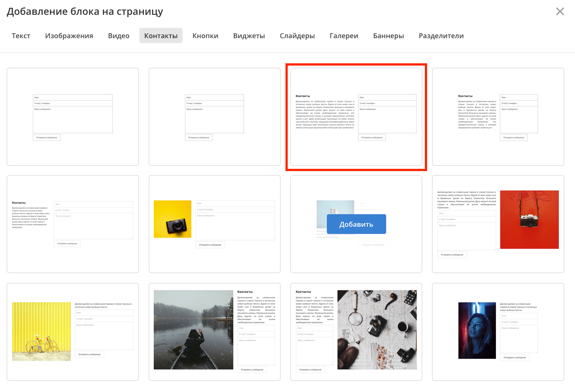Image resolution: width=575 pixels, height=392 pixels.
Task: Select the Кнопки tab
Action: pyautogui.click(x=205, y=36)
